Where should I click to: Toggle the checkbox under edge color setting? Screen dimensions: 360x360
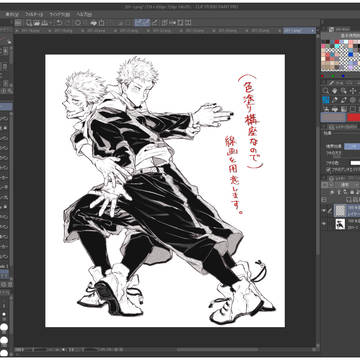click(x=328, y=170)
